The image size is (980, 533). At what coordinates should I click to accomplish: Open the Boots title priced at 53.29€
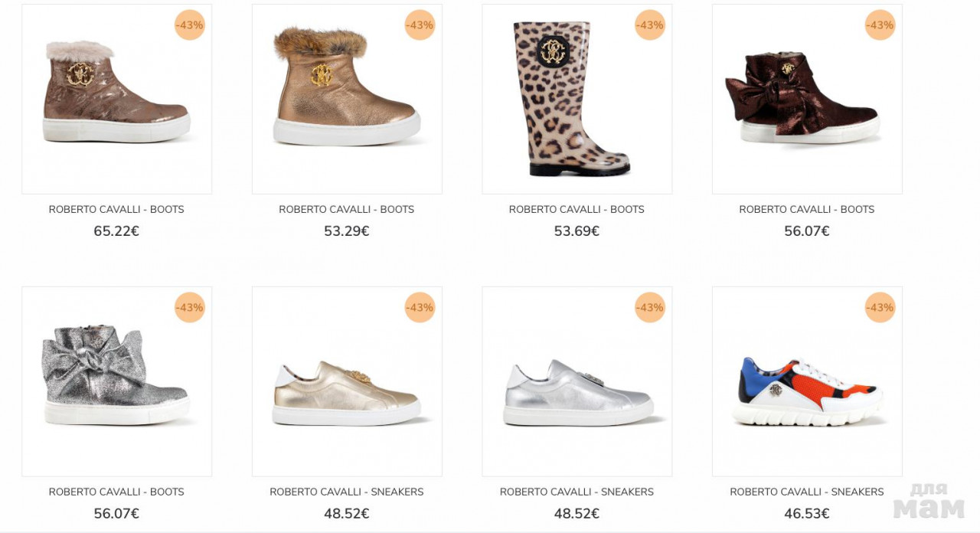pyautogui.click(x=347, y=210)
